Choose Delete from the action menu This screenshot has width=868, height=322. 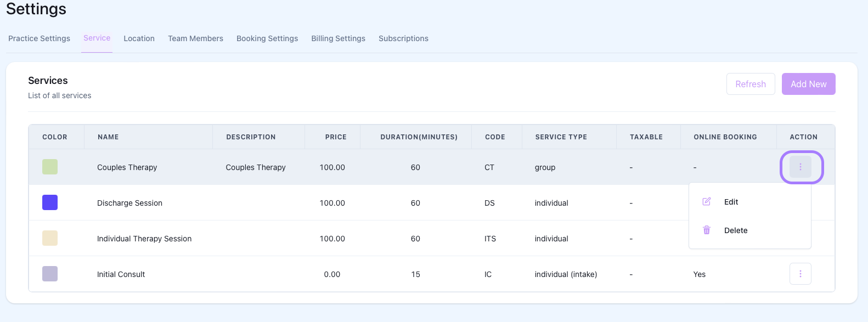coord(735,230)
